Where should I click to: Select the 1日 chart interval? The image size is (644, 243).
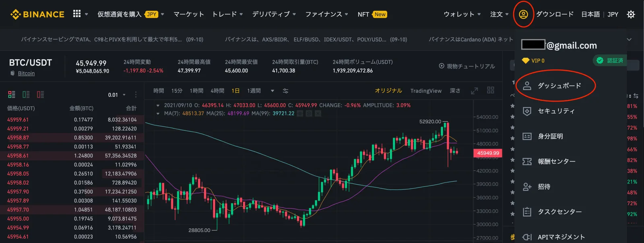235,91
